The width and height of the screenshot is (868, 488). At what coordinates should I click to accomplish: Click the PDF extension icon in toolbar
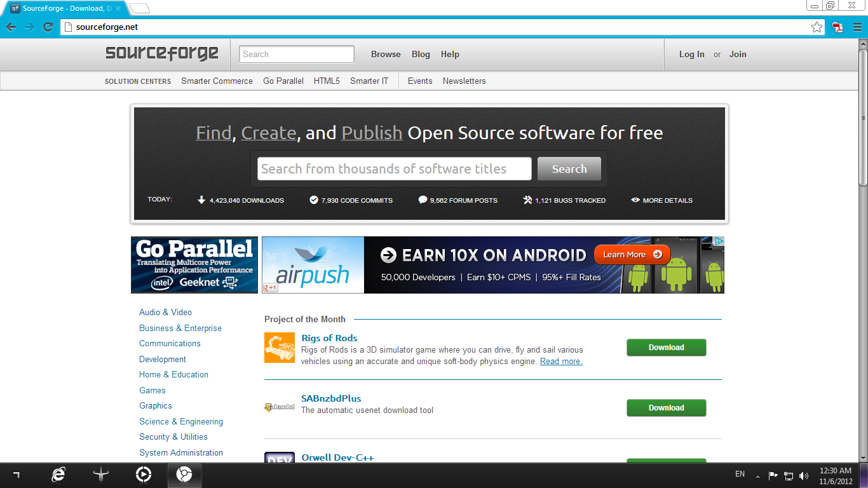click(x=838, y=27)
